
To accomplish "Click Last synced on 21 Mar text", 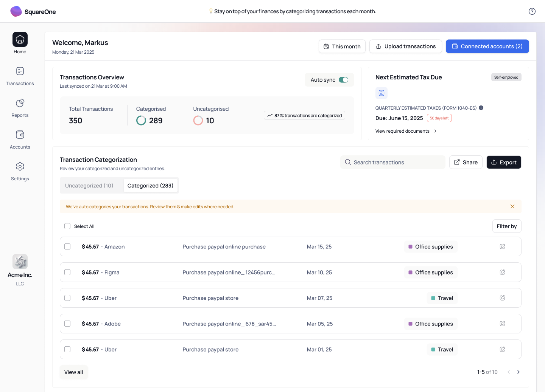I will click(x=93, y=86).
